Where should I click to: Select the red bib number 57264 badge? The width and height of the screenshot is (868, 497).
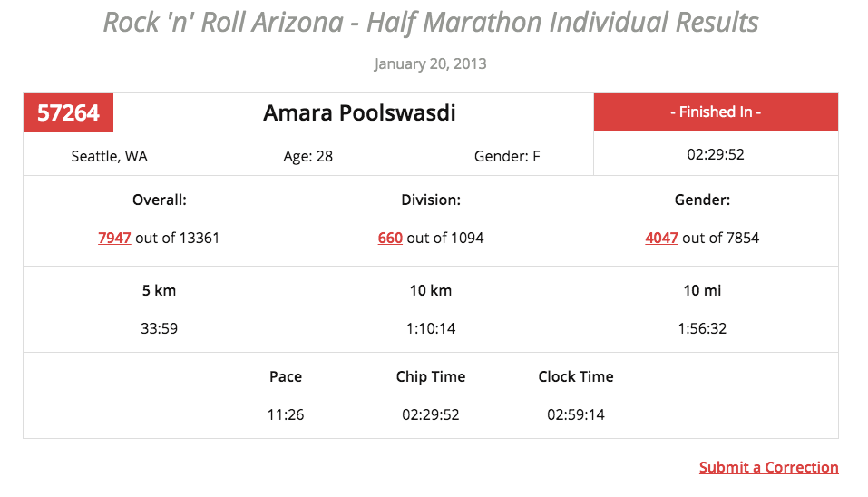(68, 112)
